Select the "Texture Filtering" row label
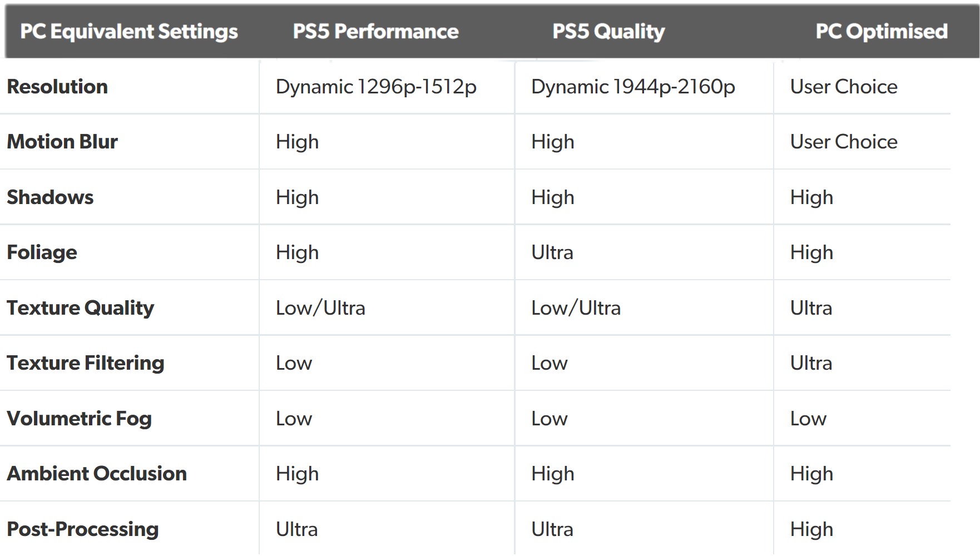The height and width of the screenshot is (556, 980). (x=86, y=363)
